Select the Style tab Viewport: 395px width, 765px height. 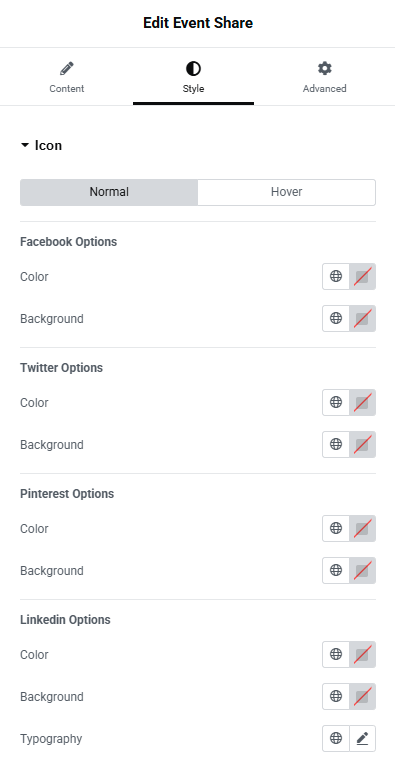(x=193, y=77)
